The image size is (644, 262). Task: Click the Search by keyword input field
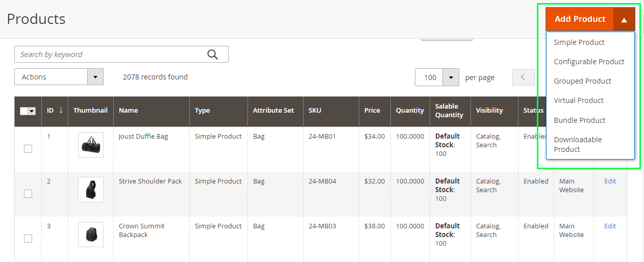(110, 55)
